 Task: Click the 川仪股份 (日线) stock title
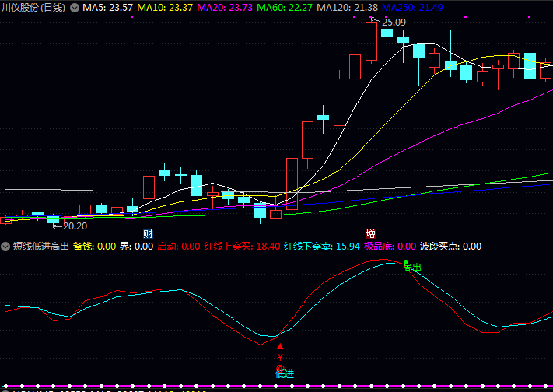(x=33, y=7)
